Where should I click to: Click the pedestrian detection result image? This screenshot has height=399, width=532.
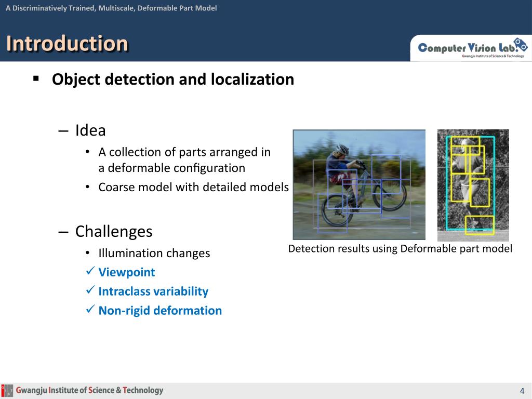(x=473, y=185)
